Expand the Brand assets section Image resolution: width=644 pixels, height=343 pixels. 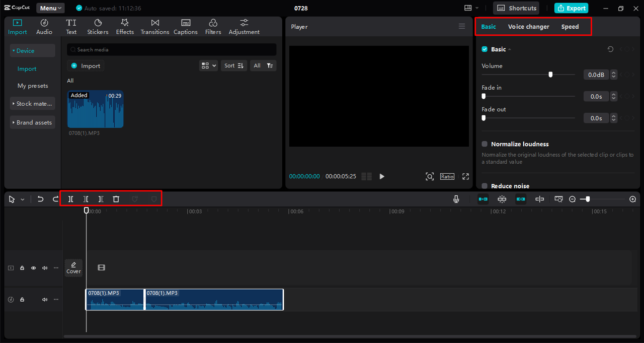pyautogui.click(x=33, y=122)
